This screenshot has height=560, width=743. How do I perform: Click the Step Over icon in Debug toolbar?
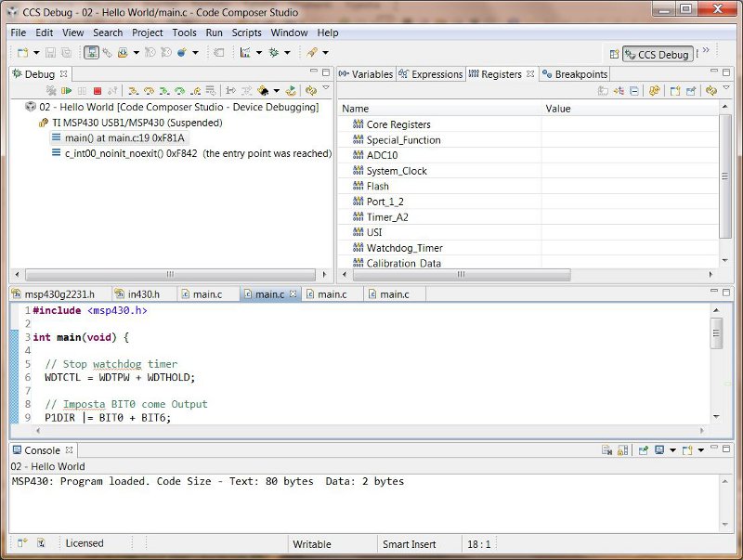coord(149,90)
